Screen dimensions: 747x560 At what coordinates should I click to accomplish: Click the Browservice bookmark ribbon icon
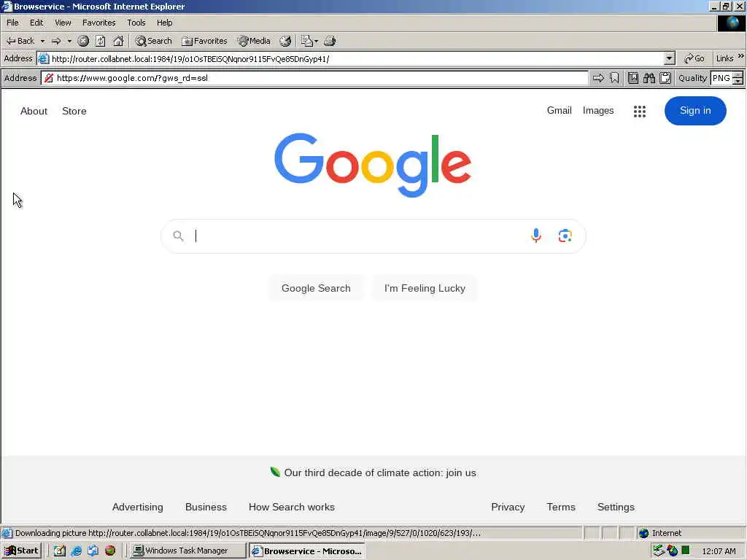click(614, 78)
